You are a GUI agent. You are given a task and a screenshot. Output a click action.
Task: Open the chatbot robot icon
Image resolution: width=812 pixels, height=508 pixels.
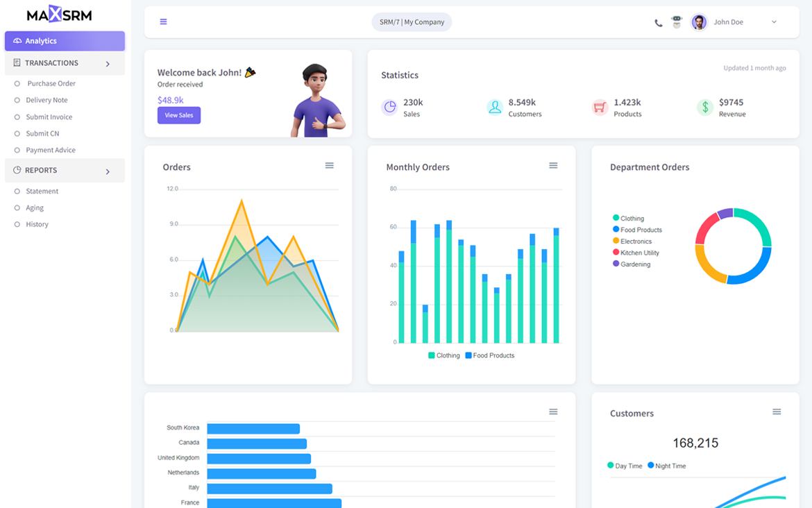point(677,22)
